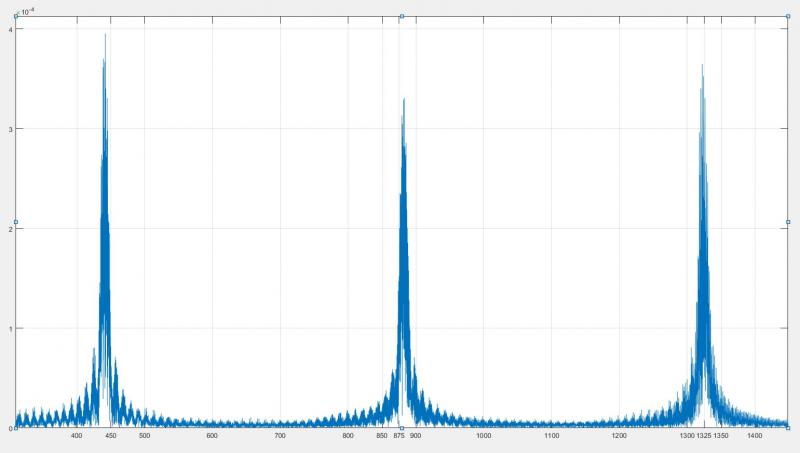
Task: Click the bottom-left corner selection handle
Action: point(16,428)
